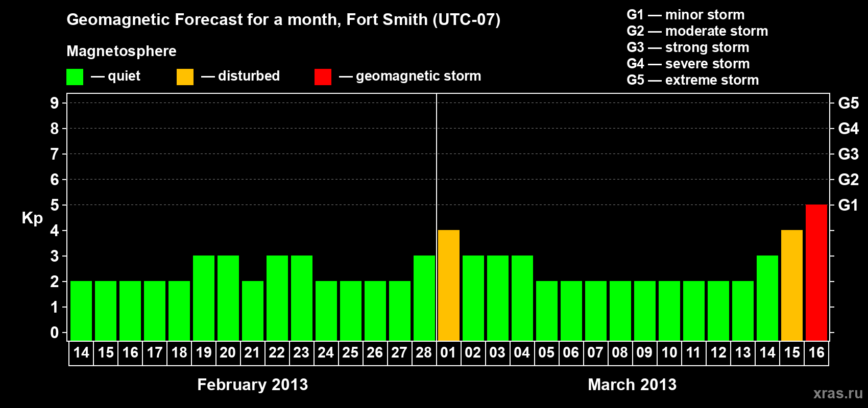Click the 'March 2013' month label
868x408 pixels.
click(632, 385)
